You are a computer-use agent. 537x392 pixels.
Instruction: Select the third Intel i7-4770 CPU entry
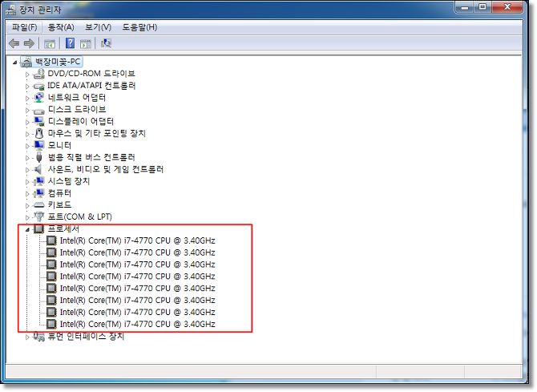[x=137, y=265]
